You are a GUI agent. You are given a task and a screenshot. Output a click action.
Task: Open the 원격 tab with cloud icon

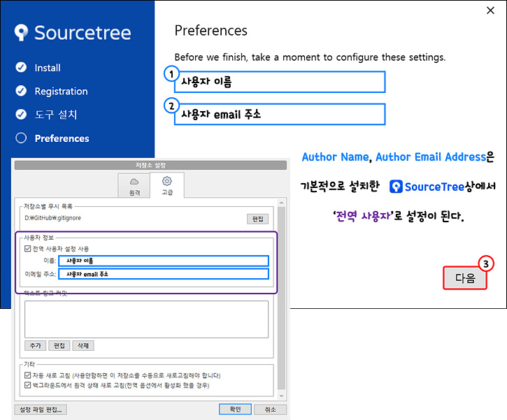(134, 187)
